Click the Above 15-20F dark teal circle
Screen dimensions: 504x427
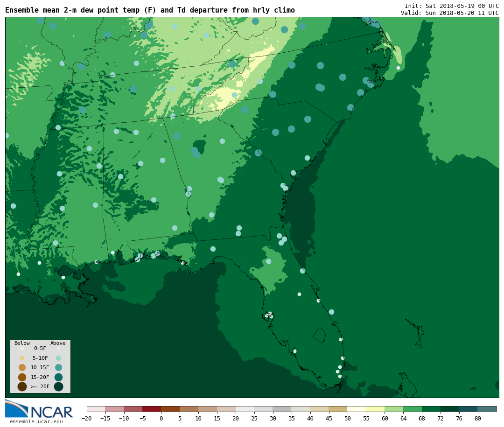[58, 377]
